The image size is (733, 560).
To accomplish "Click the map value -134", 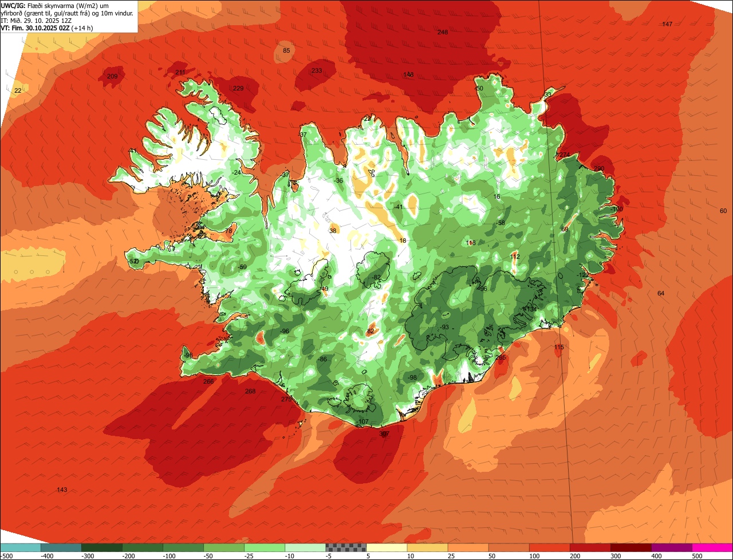I will click(x=529, y=309).
